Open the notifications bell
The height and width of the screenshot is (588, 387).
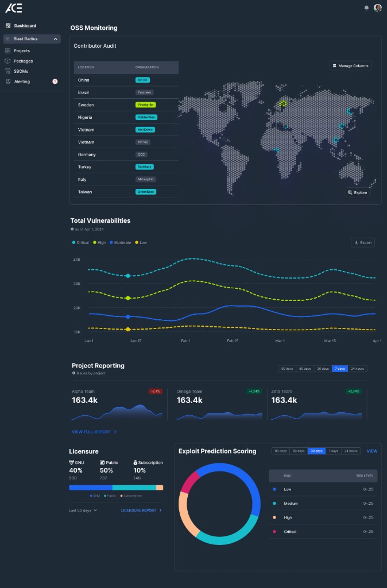[366, 8]
